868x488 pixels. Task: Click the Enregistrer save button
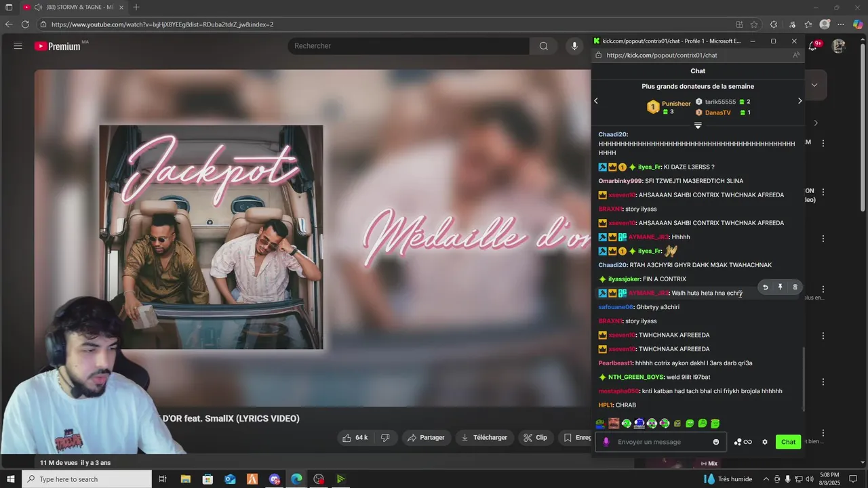[576, 438]
